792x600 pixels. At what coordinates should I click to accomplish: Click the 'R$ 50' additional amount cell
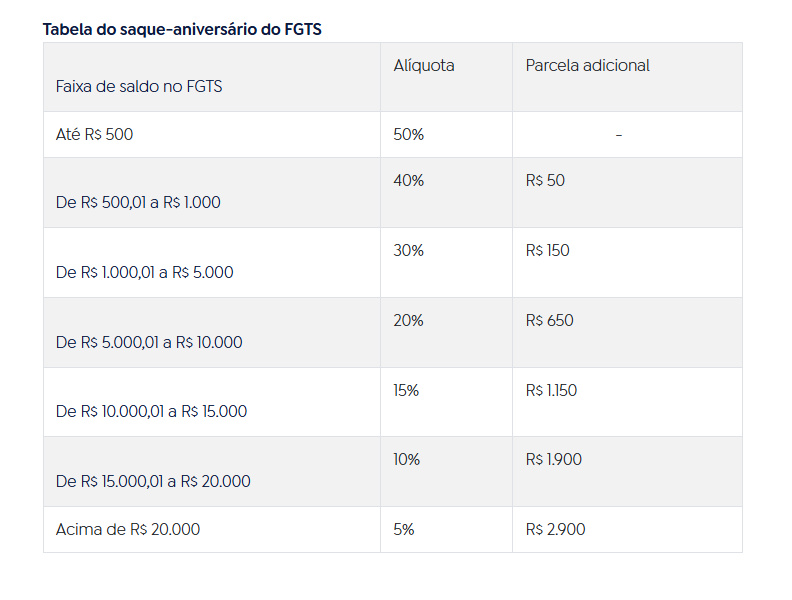coord(545,181)
